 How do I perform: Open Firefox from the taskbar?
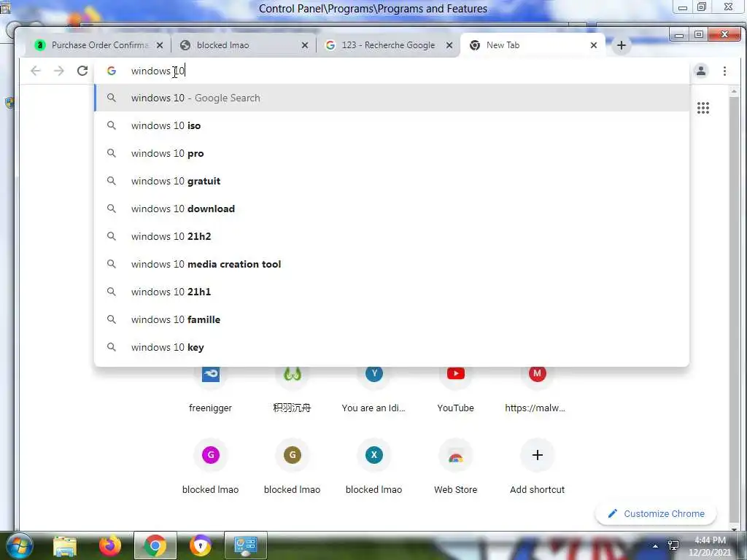110,545
